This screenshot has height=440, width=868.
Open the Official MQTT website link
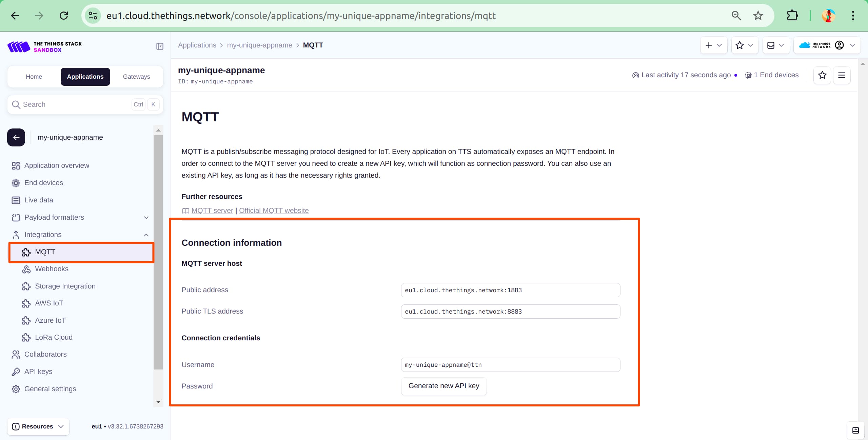click(x=274, y=211)
